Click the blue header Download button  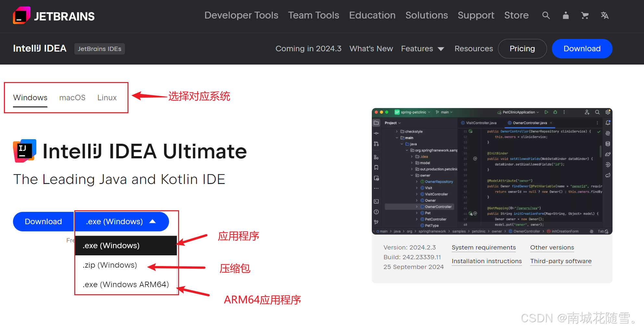tap(582, 49)
